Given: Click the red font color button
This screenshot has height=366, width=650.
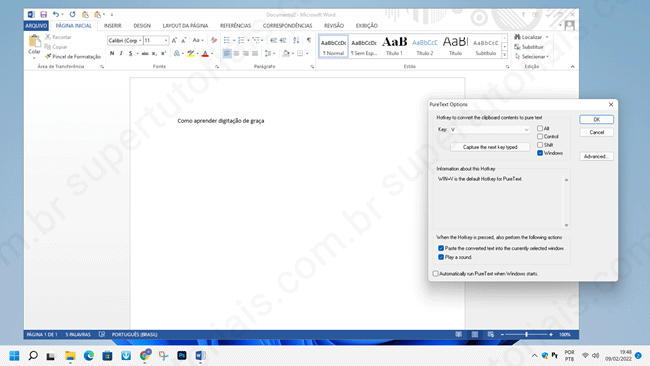Looking at the screenshot, I should 205,53.
